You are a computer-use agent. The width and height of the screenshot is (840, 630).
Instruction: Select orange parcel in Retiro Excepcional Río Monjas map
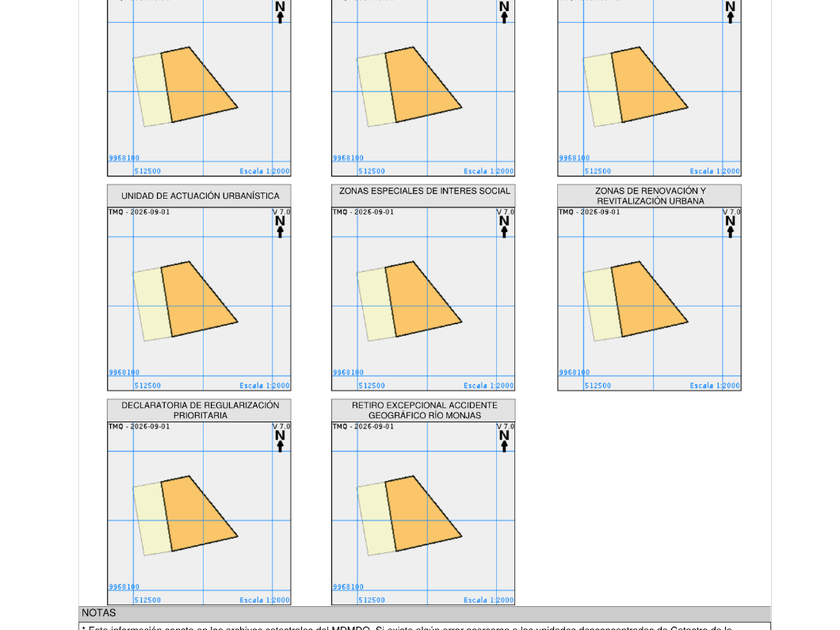coord(419,514)
